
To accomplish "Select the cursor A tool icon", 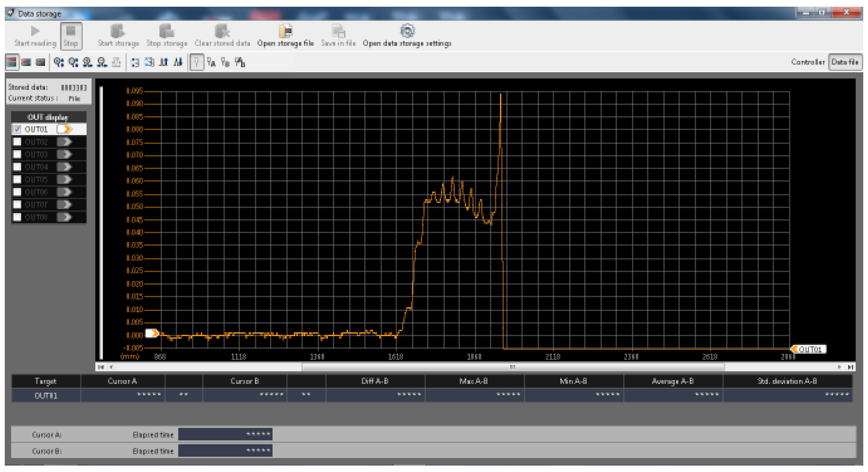I will [211, 62].
